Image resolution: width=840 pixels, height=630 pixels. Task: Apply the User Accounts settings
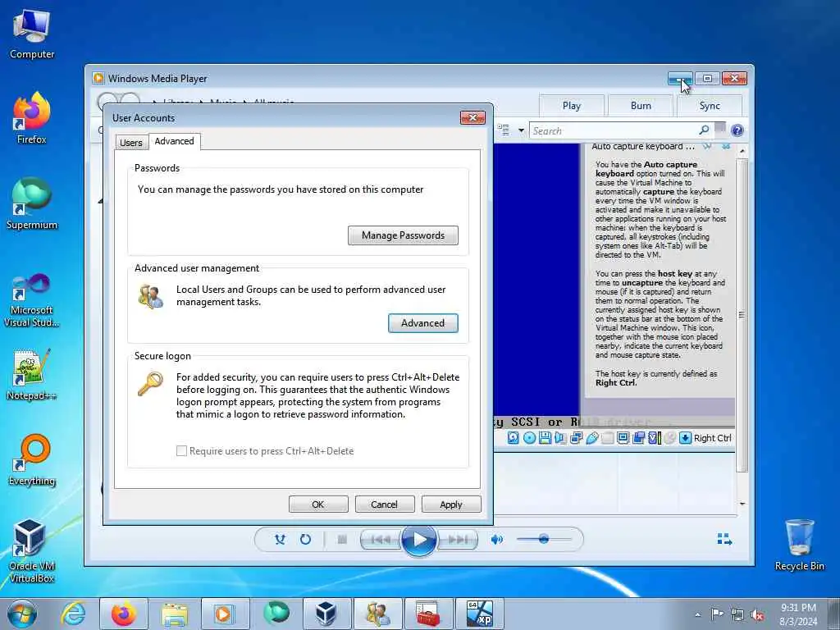tap(451, 504)
